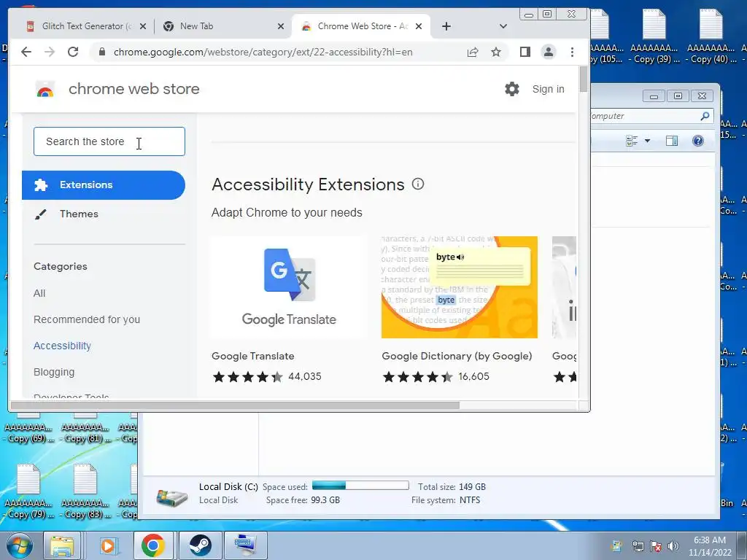Screen dimensions: 747x560
Task: Open Chrome side panel icon
Action: [x=525, y=52]
